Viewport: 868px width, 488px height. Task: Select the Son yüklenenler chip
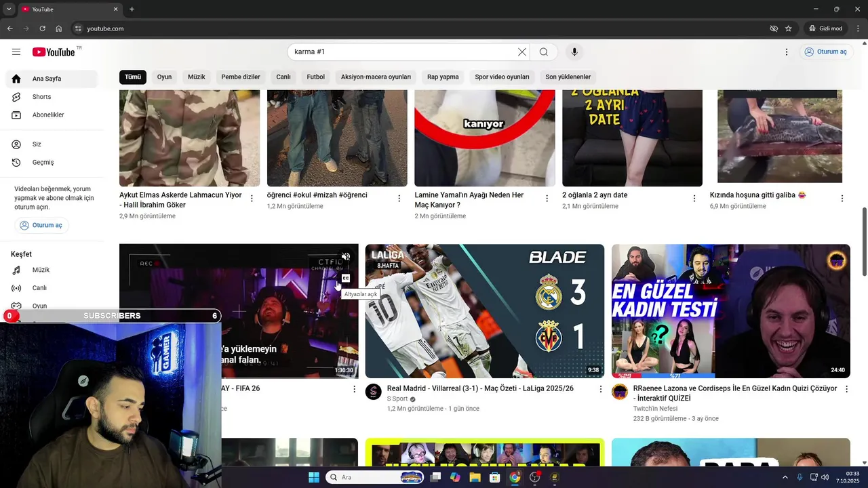pyautogui.click(x=568, y=77)
